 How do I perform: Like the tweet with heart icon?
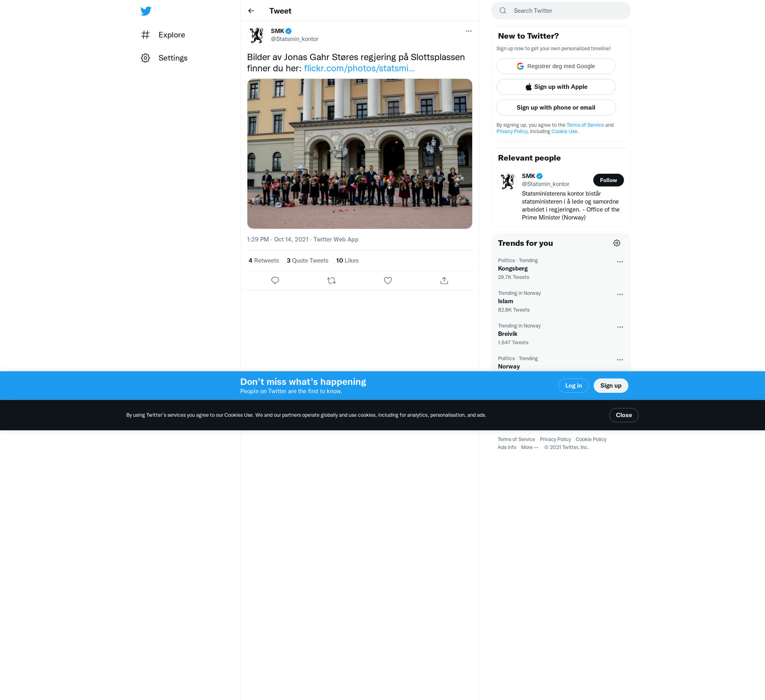pyautogui.click(x=388, y=280)
